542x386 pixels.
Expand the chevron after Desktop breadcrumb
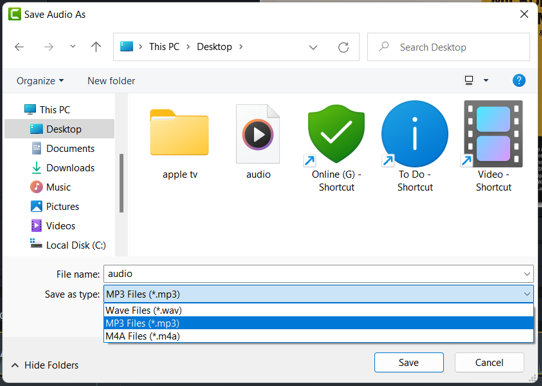241,47
